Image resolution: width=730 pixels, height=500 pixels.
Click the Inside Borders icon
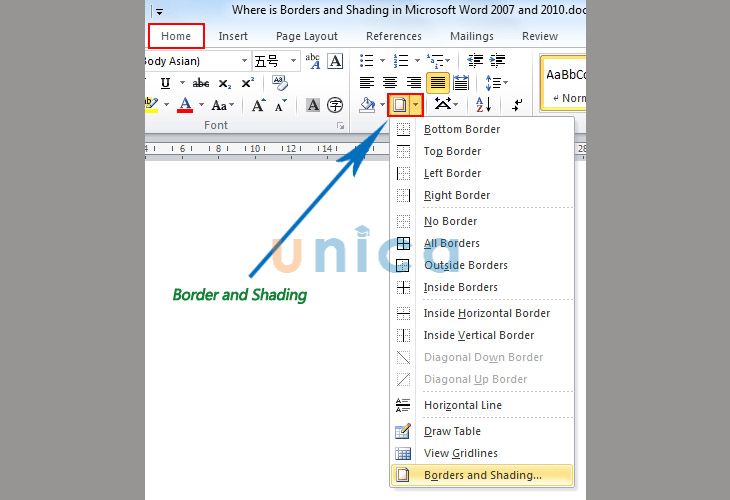(403, 287)
